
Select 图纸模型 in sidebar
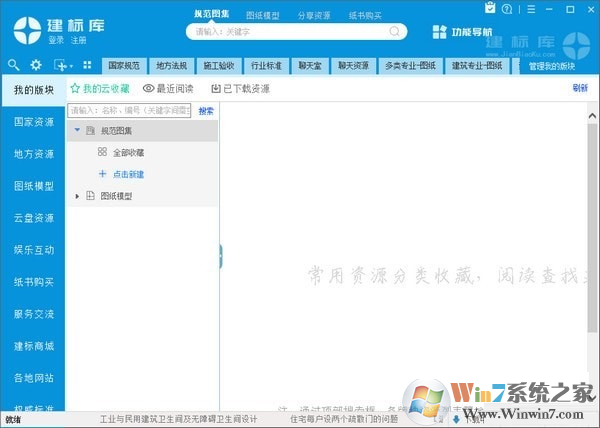click(x=34, y=186)
